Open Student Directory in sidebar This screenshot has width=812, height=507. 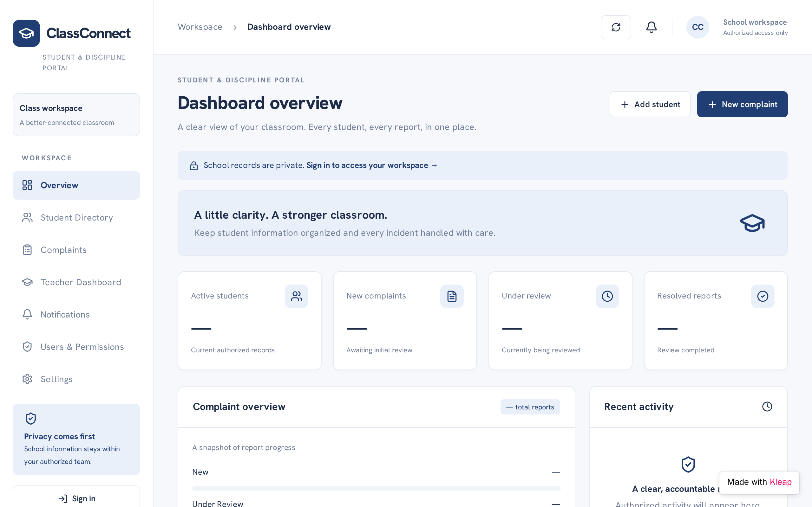(x=76, y=218)
